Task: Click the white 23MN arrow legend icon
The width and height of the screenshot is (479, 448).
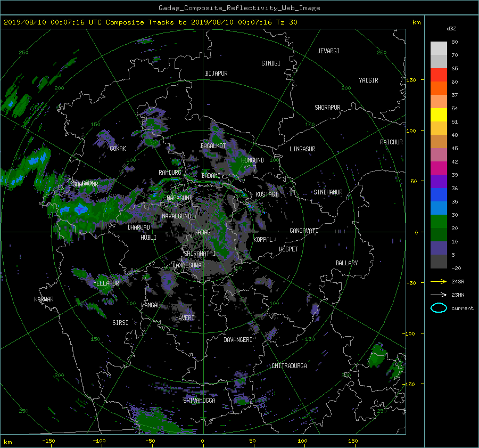Action: click(x=439, y=295)
